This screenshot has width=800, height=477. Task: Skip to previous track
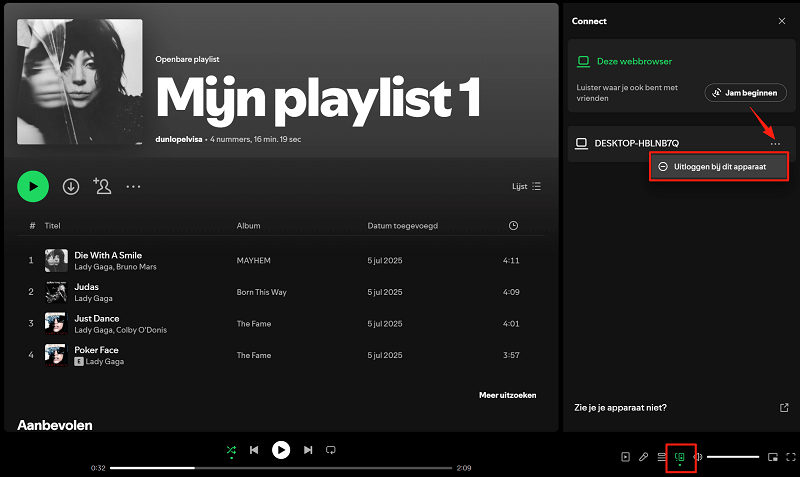[x=254, y=450]
